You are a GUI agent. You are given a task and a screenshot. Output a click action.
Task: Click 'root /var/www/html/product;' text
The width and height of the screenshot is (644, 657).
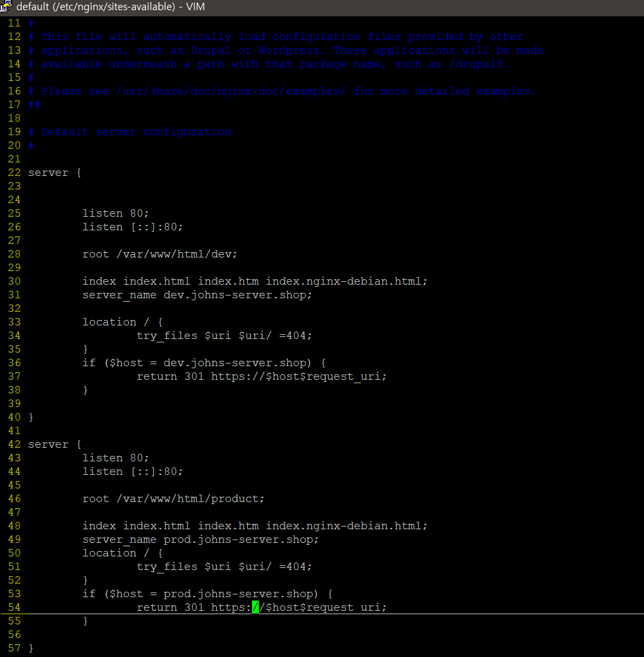(x=173, y=499)
